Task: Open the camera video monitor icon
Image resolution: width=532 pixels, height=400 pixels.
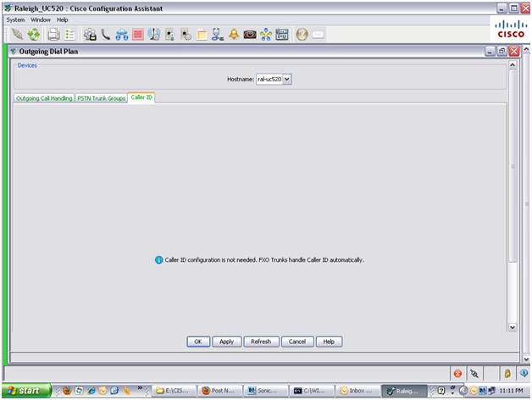Action: 250,34
